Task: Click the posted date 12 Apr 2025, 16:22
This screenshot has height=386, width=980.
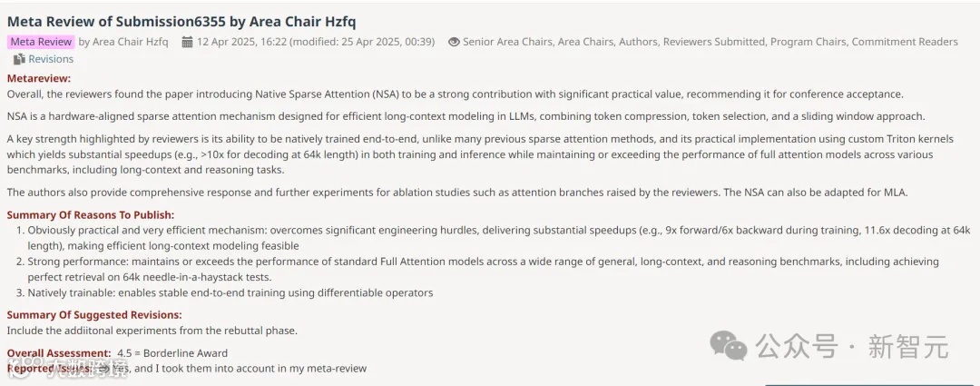Action: [x=242, y=42]
